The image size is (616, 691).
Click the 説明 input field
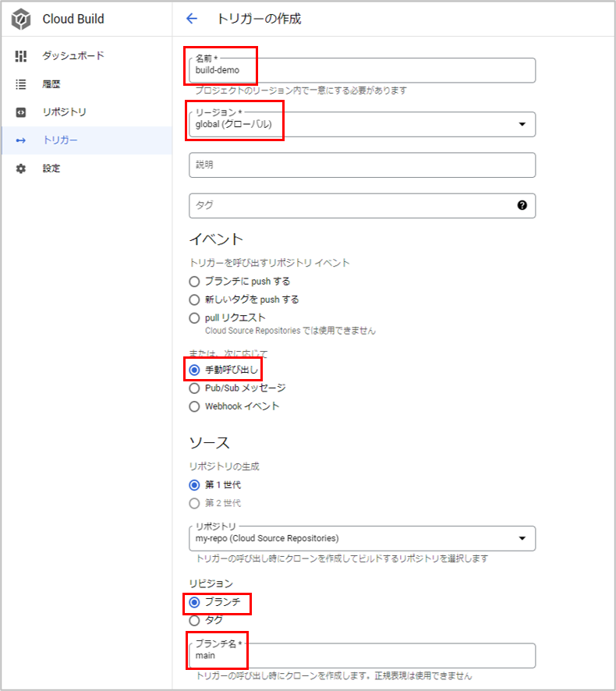pyautogui.click(x=363, y=165)
